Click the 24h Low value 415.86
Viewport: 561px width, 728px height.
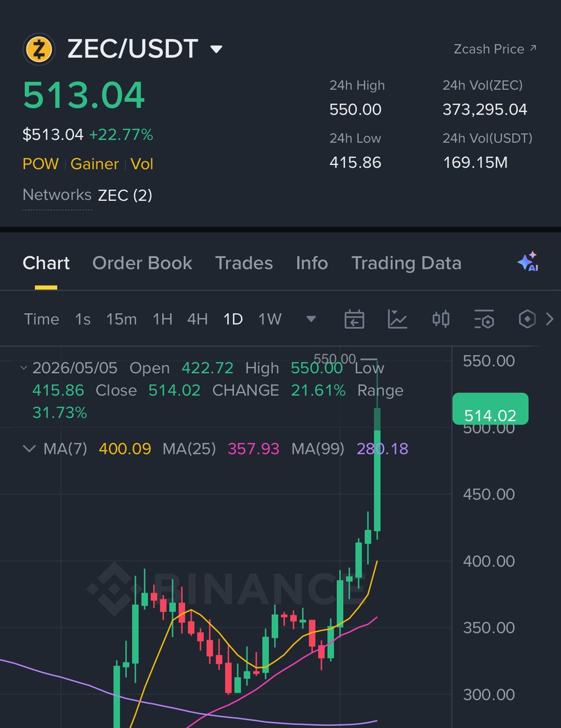(355, 163)
